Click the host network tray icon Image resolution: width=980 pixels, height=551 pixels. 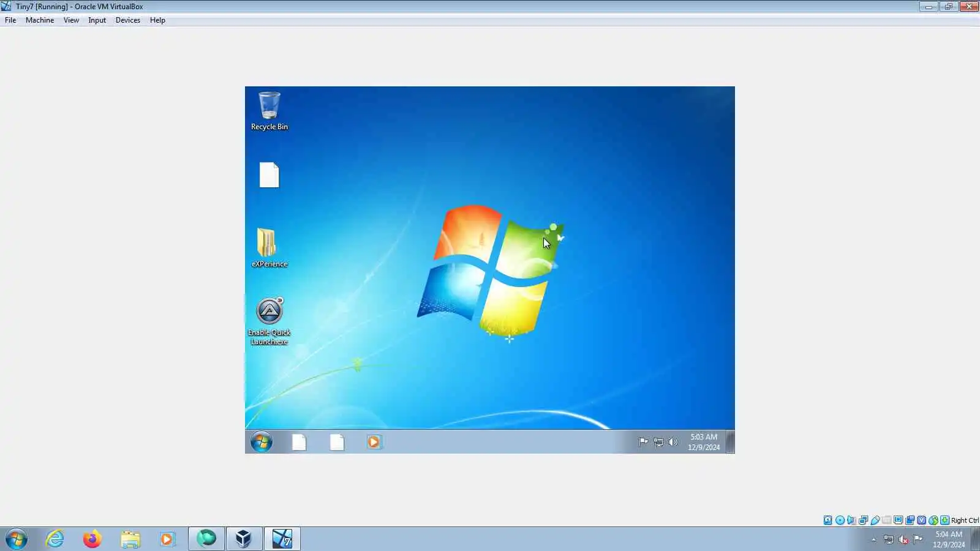click(x=889, y=539)
